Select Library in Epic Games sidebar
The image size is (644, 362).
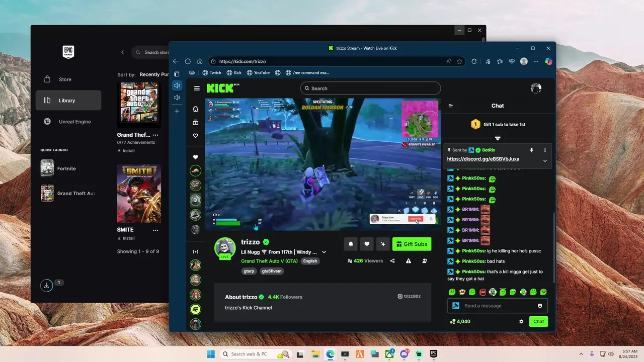[x=68, y=101]
